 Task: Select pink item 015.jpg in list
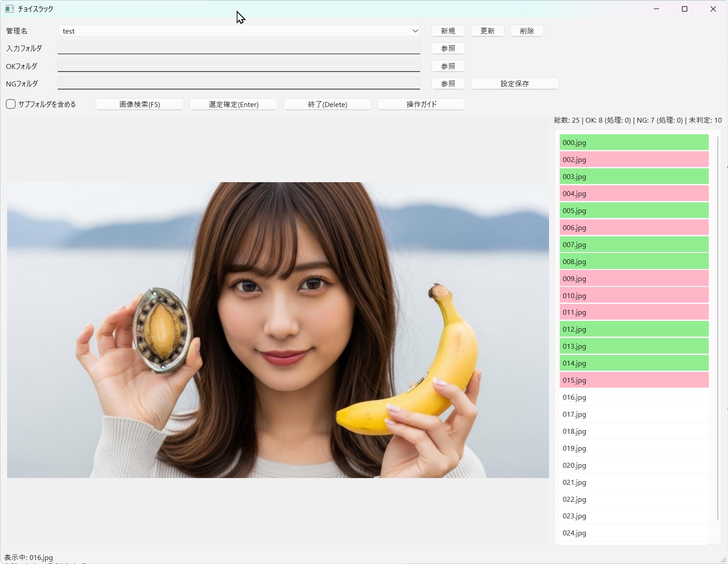point(634,380)
